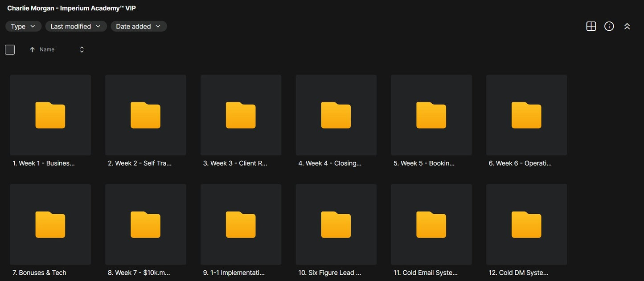Open the Bonuses & Tech folder icon
This screenshot has width=644, height=281.
[50, 224]
